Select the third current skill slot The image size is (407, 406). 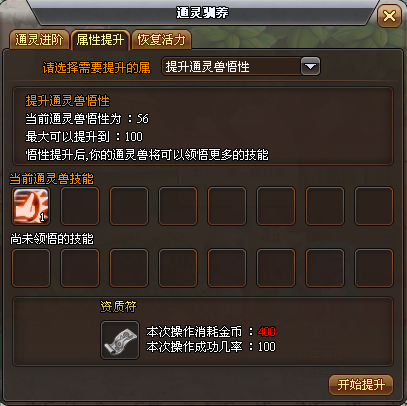pyautogui.click(x=129, y=206)
